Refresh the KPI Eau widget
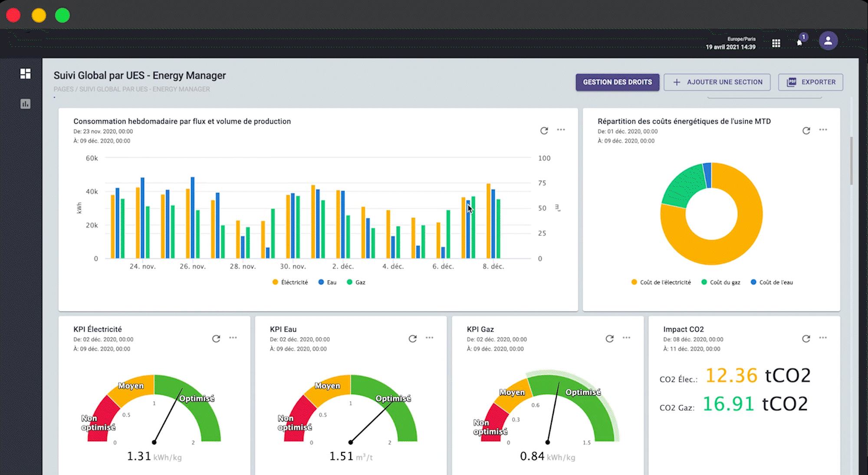This screenshot has height=475, width=868. point(412,338)
